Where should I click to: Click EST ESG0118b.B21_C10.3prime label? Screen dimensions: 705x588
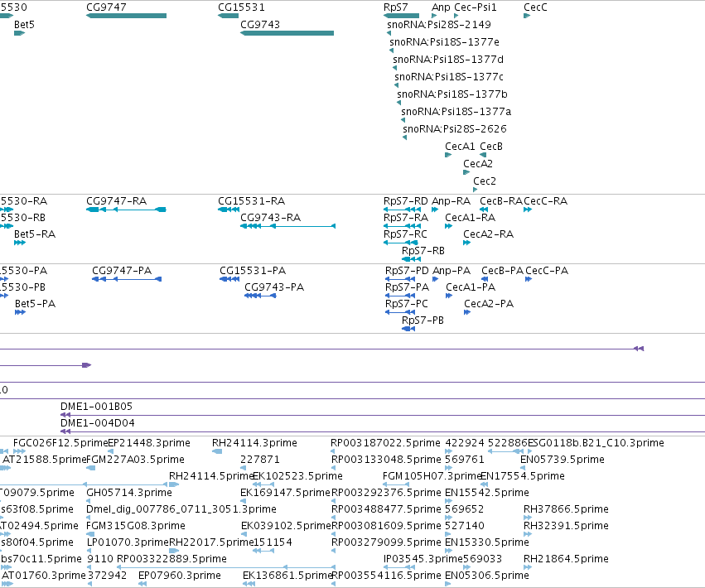[x=596, y=443]
